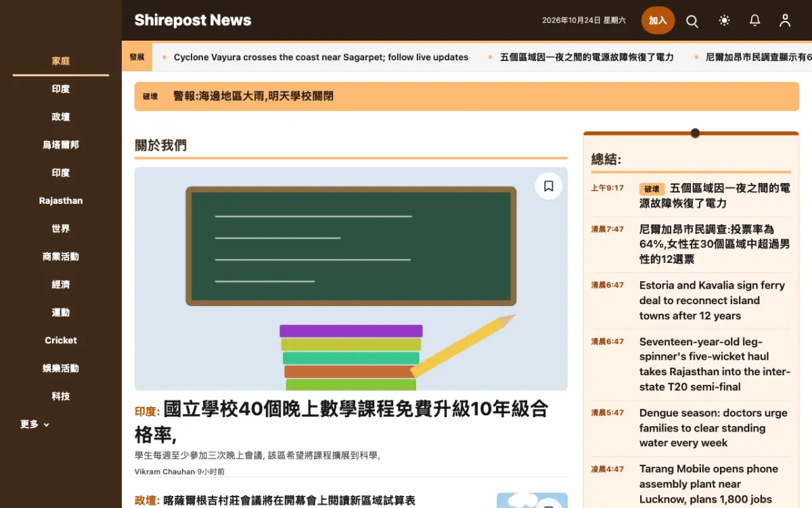The width and height of the screenshot is (812, 508).
Task: Open the user account icon
Action: click(785, 21)
